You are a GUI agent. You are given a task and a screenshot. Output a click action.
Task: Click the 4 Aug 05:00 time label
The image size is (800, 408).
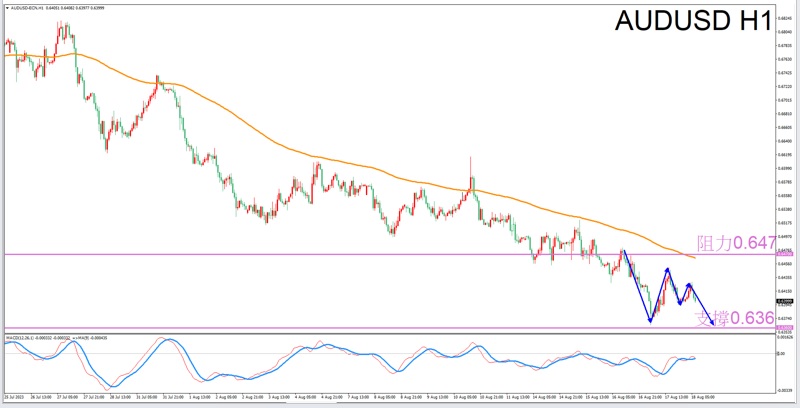(x=305, y=397)
